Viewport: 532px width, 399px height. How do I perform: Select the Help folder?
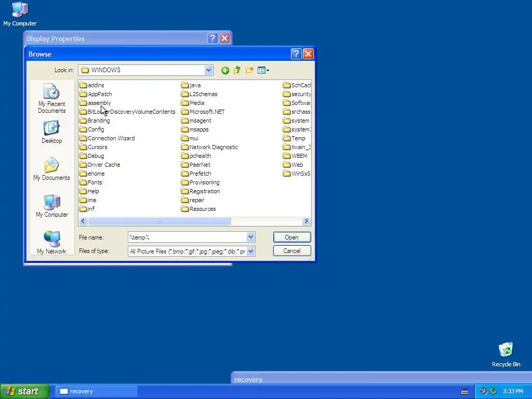(x=89, y=191)
